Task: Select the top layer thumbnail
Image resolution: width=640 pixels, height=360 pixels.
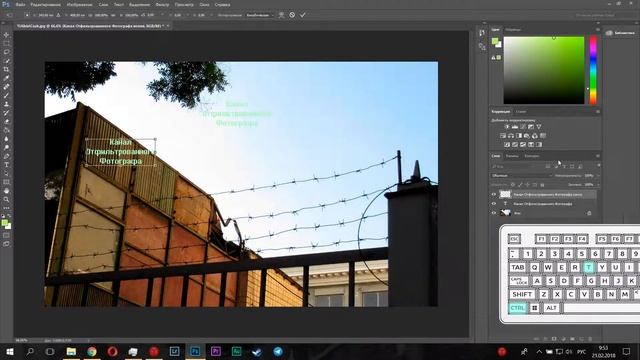Action: [x=505, y=195]
